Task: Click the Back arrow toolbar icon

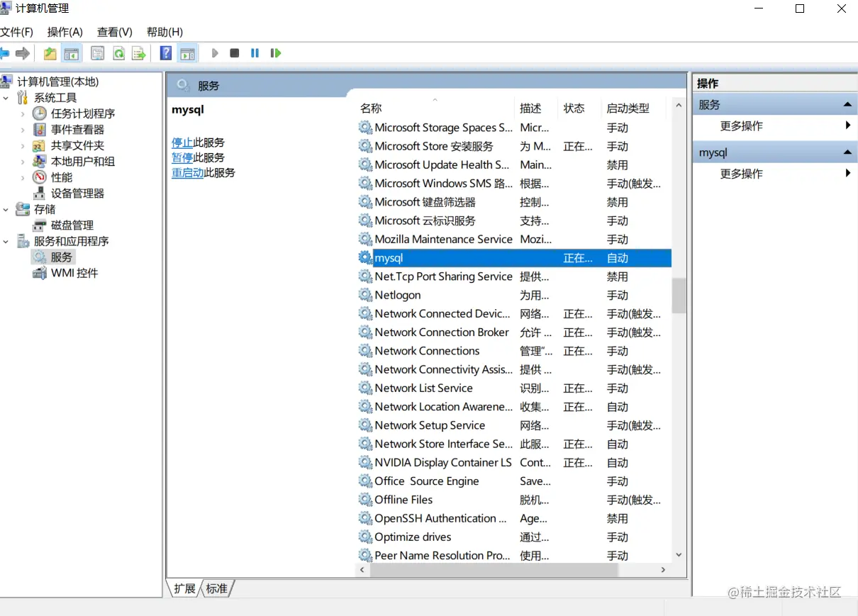Action: point(4,53)
